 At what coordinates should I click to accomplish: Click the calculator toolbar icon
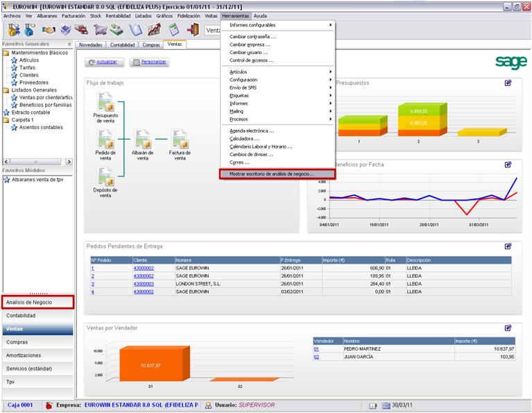pyautogui.click(x=173, y=30)
